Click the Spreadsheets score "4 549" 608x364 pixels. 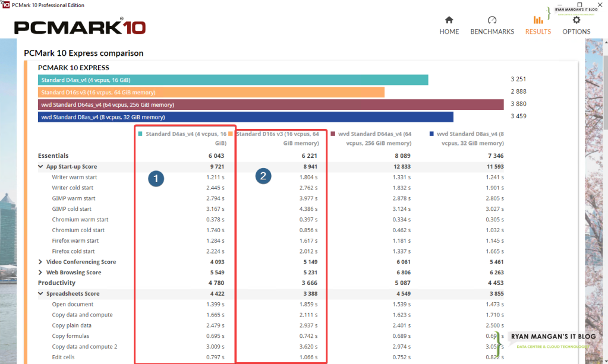tap(404, 293)
